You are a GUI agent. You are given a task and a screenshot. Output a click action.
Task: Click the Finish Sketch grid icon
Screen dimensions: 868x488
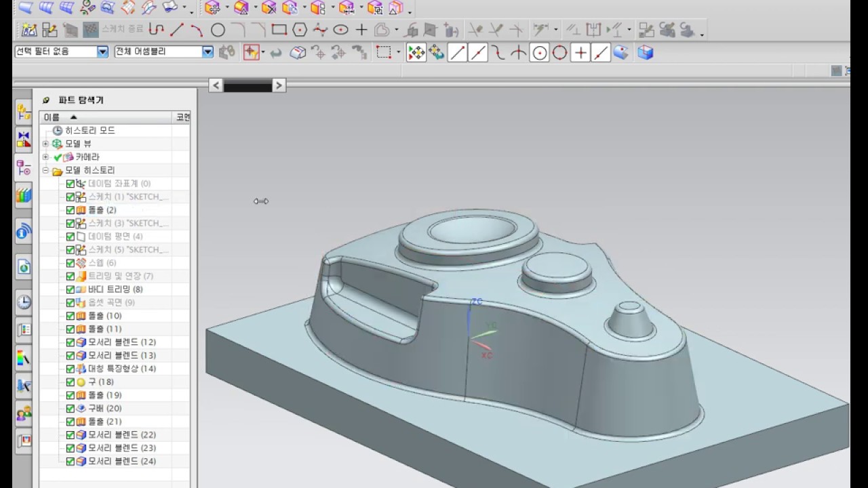[90, 30]
